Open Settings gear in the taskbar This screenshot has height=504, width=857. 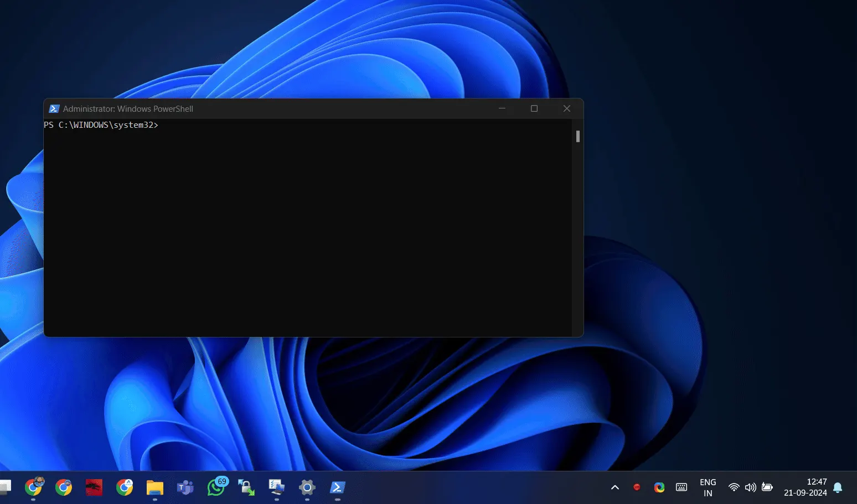(307, 487)
